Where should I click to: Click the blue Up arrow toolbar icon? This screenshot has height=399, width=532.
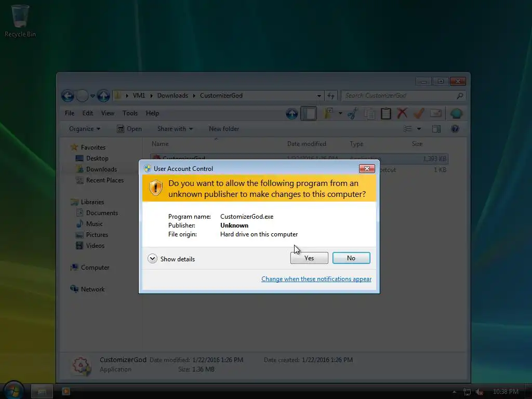(x=292, y=114)
